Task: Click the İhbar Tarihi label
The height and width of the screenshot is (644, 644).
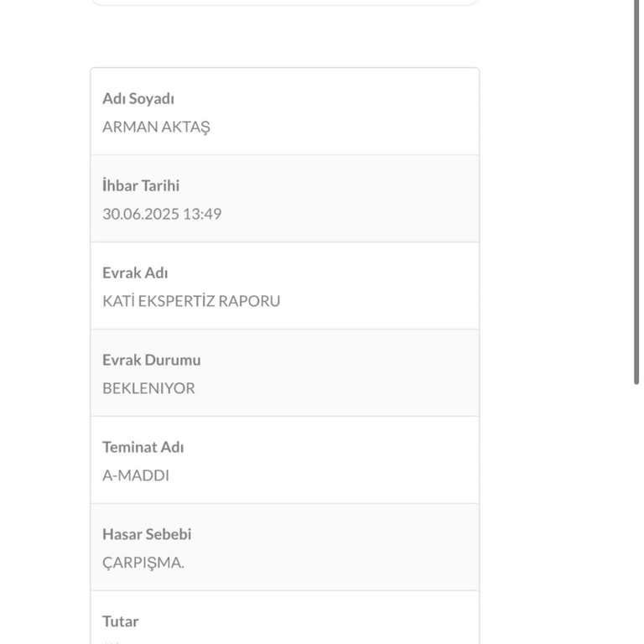Action: [141, 186]
